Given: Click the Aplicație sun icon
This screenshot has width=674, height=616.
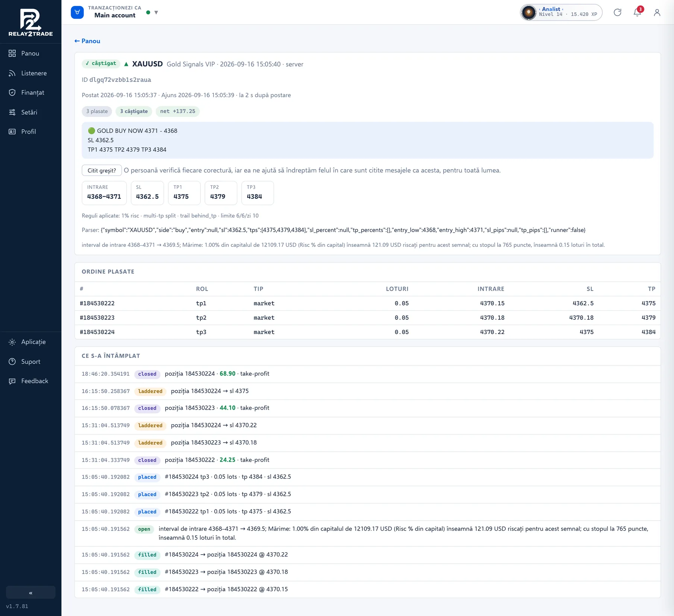Looking at the screenshot, I should [12, 342].
